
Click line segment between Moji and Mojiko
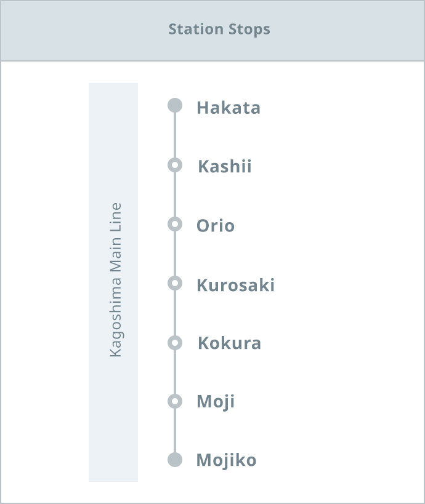coord(175,430)
